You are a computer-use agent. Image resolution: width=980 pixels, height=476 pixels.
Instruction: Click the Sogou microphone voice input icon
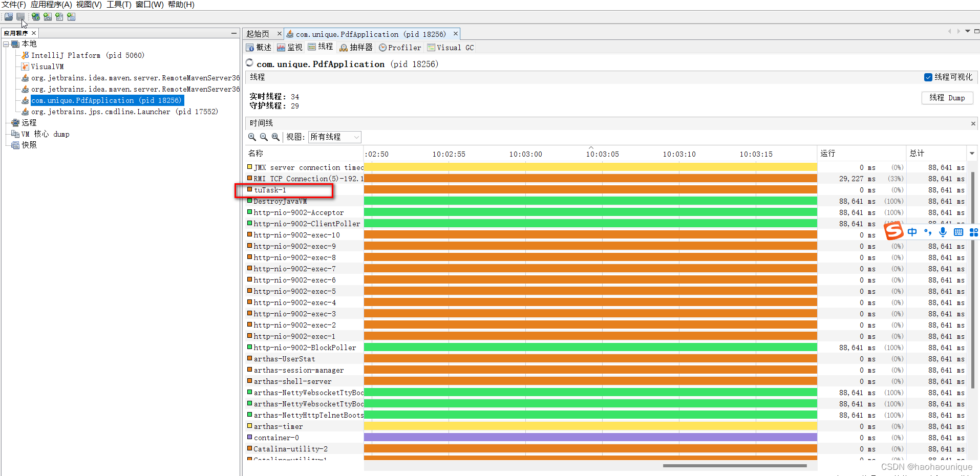[943, 232]
